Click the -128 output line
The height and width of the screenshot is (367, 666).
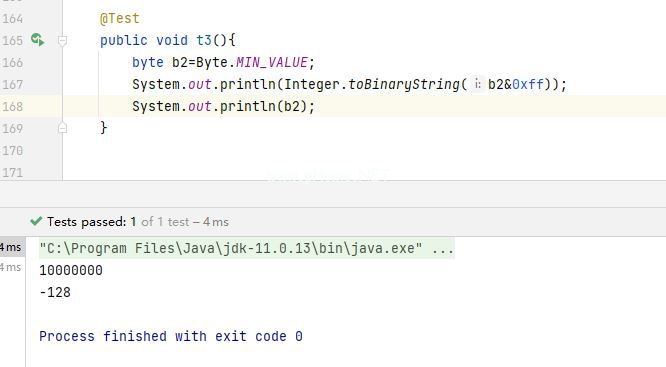click(x=55, y=293)
